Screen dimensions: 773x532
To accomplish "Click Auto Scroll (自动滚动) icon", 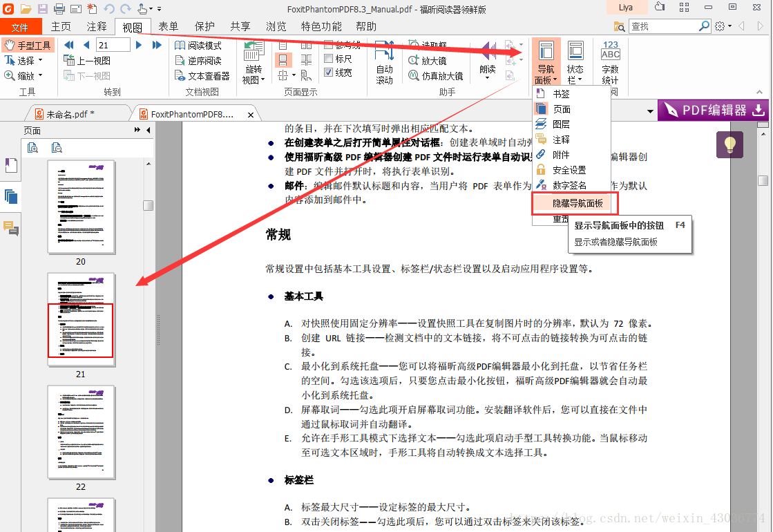I will pos(384,63).
